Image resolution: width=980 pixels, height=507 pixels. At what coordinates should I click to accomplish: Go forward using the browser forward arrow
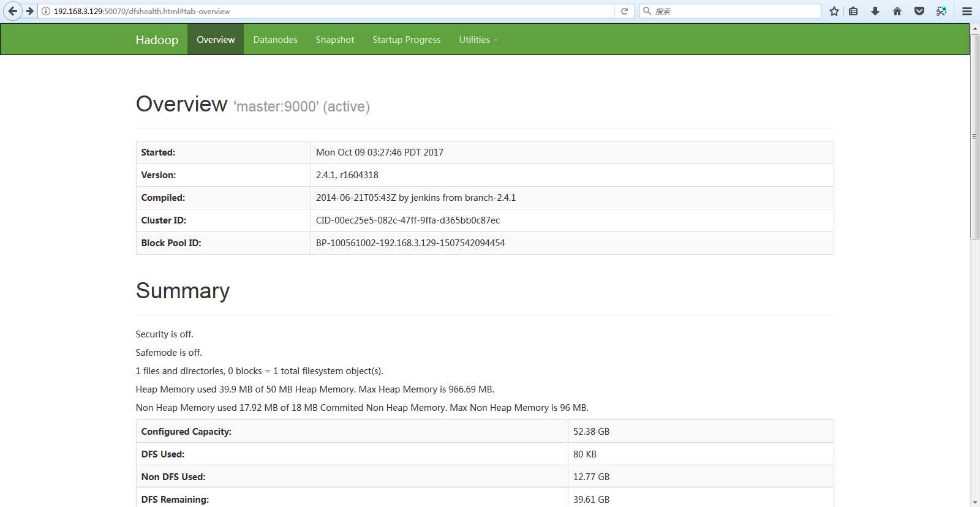(x=29, y=11)
